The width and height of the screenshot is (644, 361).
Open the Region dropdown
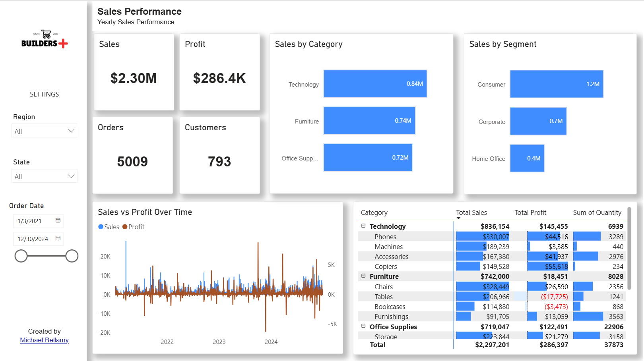tap(44, 131)
